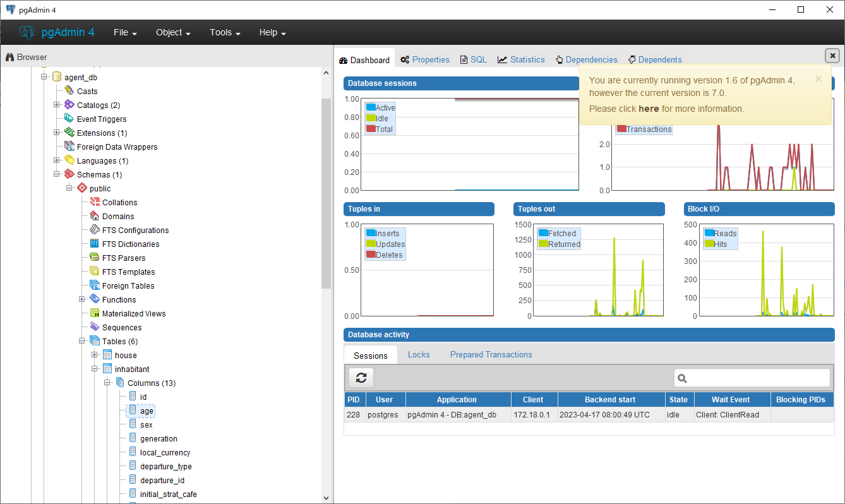Click the Materialized Views icon
Image resolution: width=845 pixels, height=504 pixels.
(x=95, y=313)
